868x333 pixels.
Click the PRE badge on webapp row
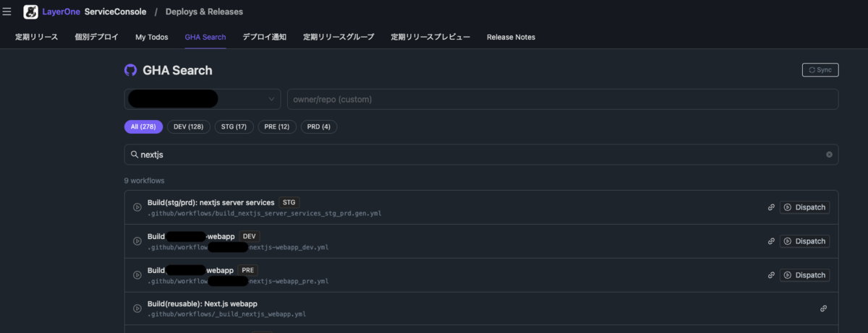[x=248, y=270]
